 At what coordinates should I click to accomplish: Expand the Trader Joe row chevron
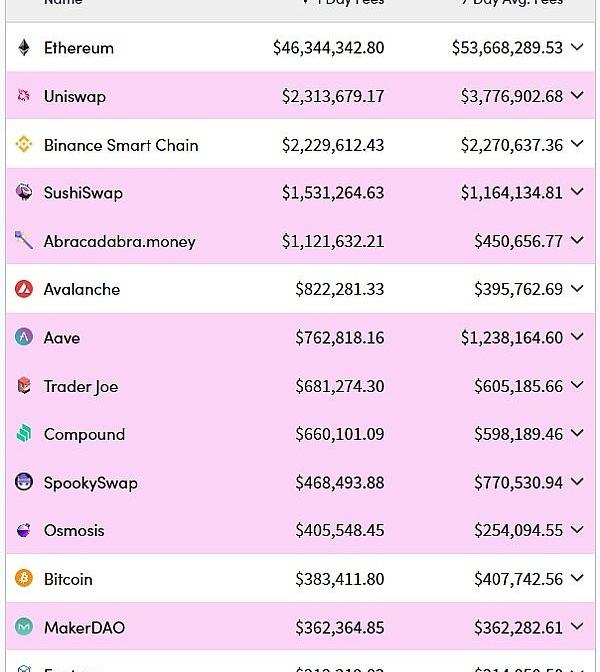[577, 386]
